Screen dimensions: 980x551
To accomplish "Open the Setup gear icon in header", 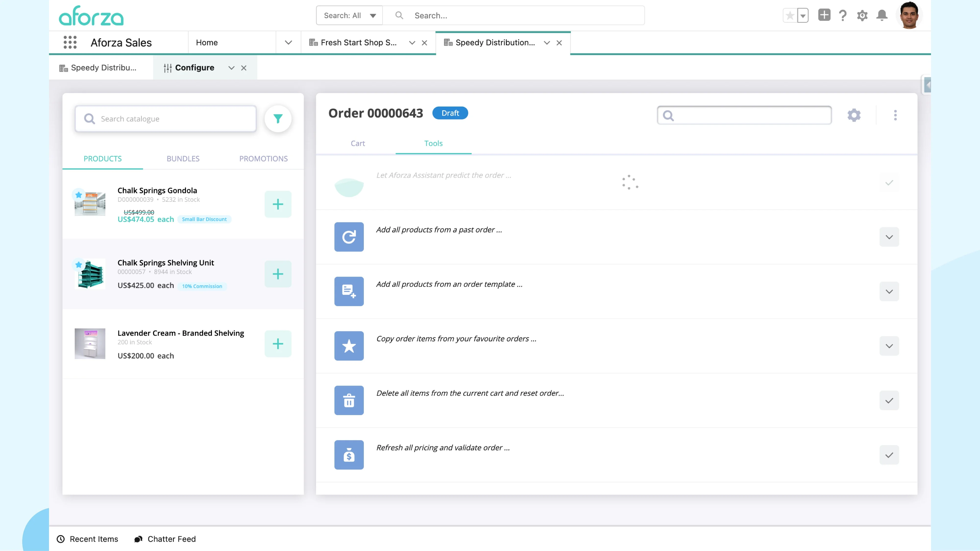I will click(x=862, y=16).
